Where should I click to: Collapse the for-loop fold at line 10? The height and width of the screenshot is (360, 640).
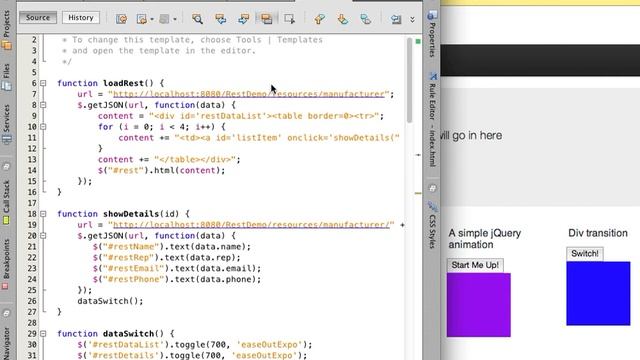point(43,127)
